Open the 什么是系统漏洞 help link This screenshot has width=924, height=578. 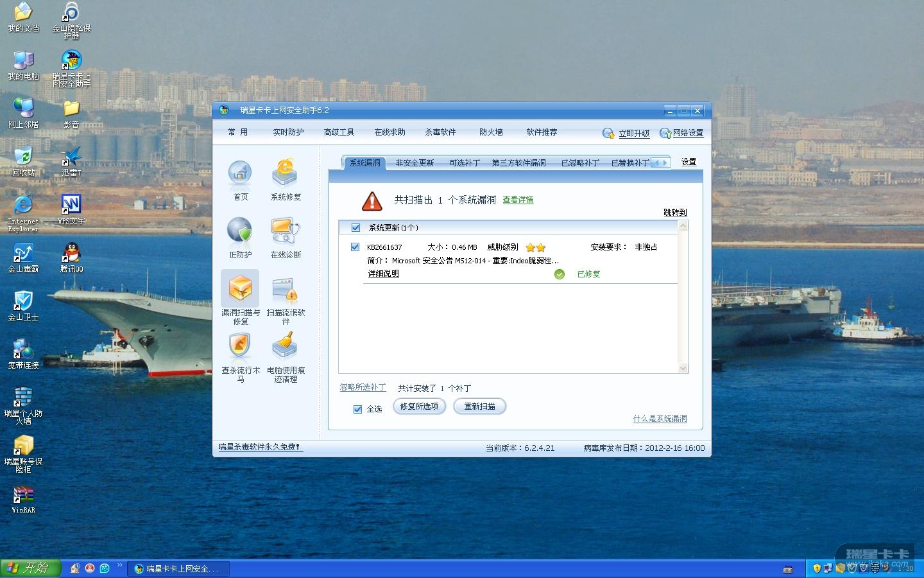point(660,419)
